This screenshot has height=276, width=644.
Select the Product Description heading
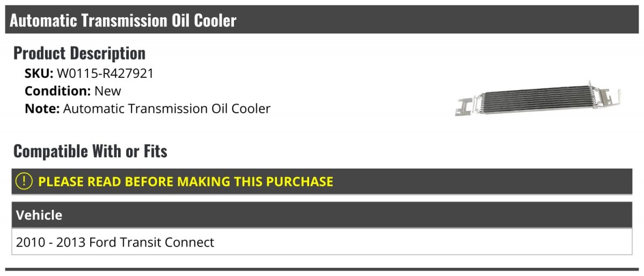79,53
